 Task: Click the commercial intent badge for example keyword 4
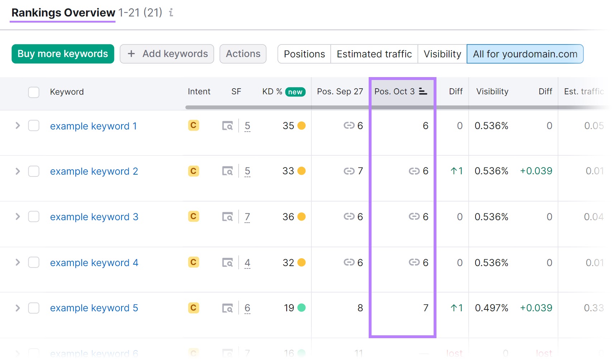click(x=193, y=263)
